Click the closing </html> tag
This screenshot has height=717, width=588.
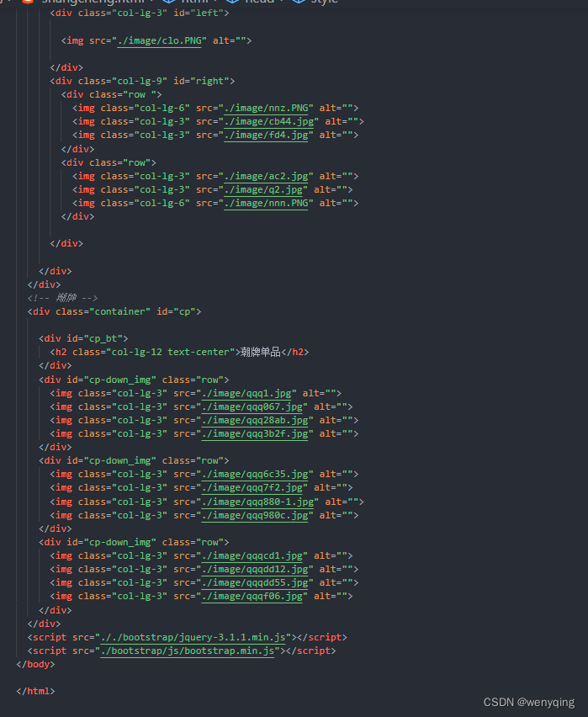click(x=35, y=692)
